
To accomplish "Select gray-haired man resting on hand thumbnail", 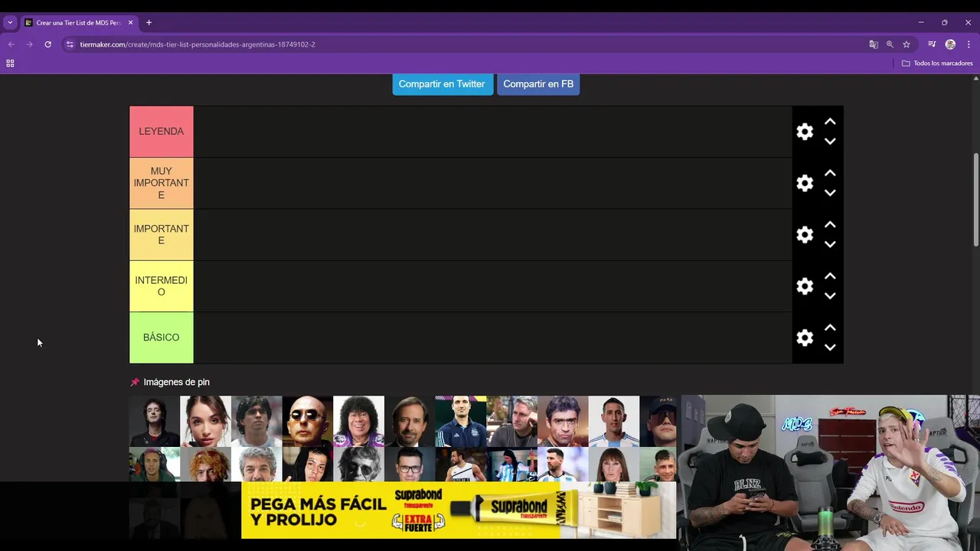I will coord(511,421).
